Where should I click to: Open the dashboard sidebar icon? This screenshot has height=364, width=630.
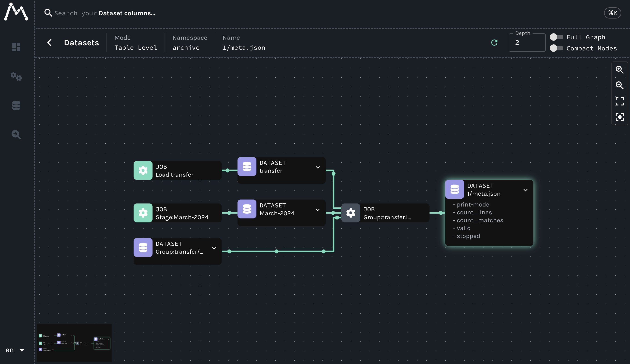pyautogui.click(x=16, y=47)
